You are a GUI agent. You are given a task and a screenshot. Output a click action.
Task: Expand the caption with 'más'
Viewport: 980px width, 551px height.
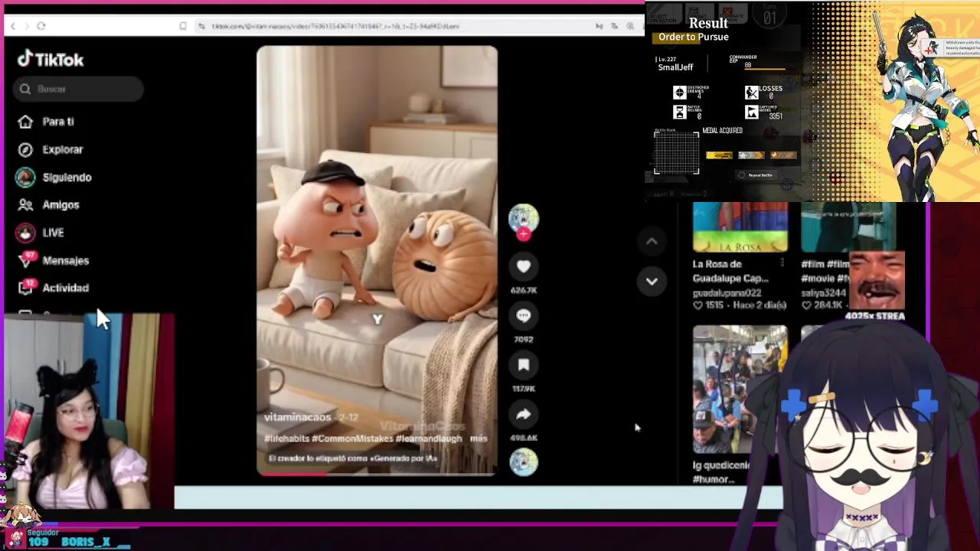click(x=479, y=439)
